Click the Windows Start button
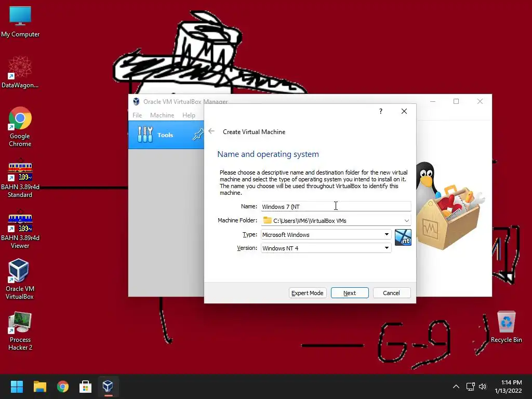Image resolution: width=532 pixels, height=399 pixels. (x=17, y=387)
